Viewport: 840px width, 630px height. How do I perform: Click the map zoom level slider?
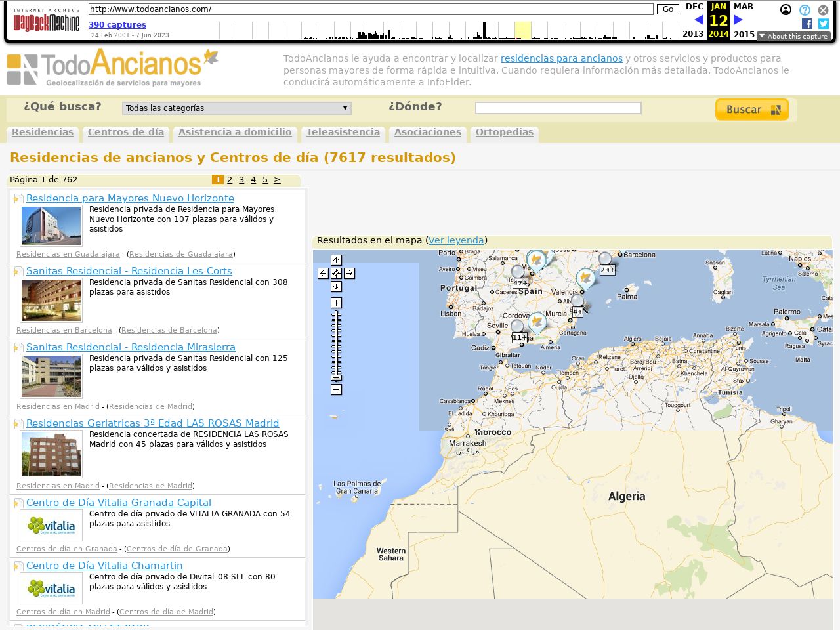click(336, 345)
